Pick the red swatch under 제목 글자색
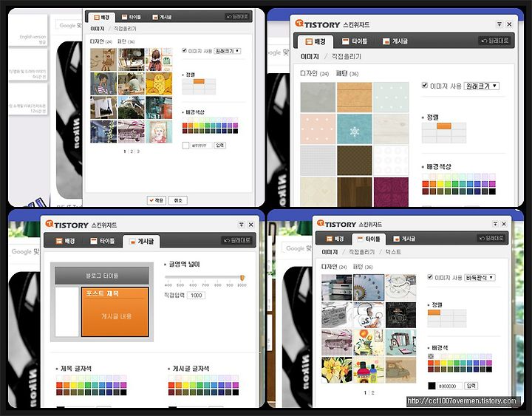 (x=59, y=385)
